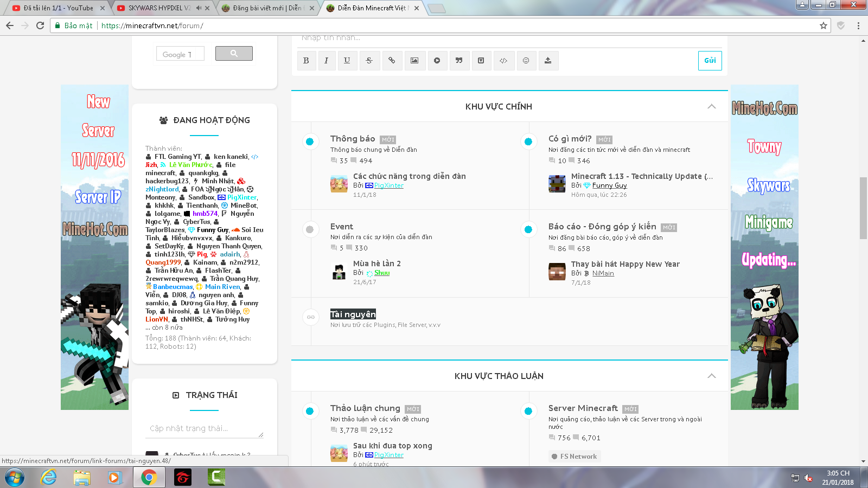This screenshot has height=488, width=868.
Task: Open member FTL Gaming YT's profile
Action: (177, 157)
